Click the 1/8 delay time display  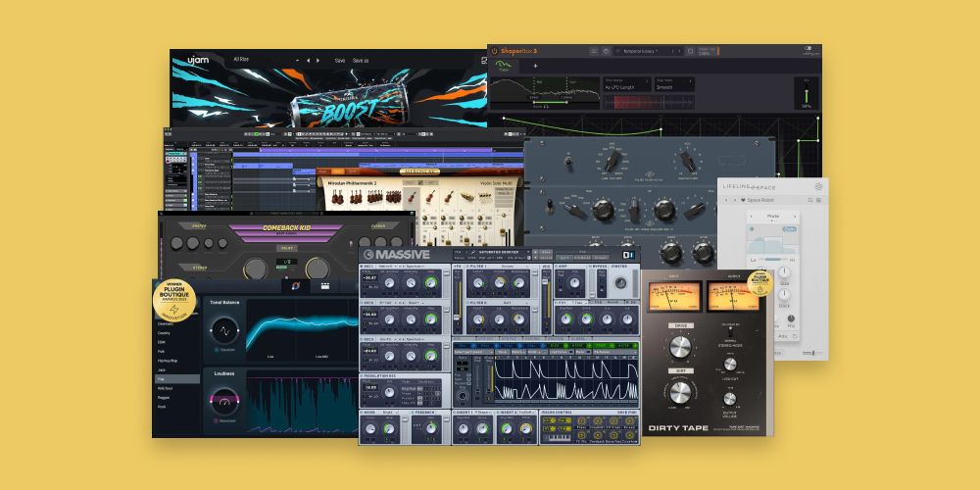[x=287, y=262]
